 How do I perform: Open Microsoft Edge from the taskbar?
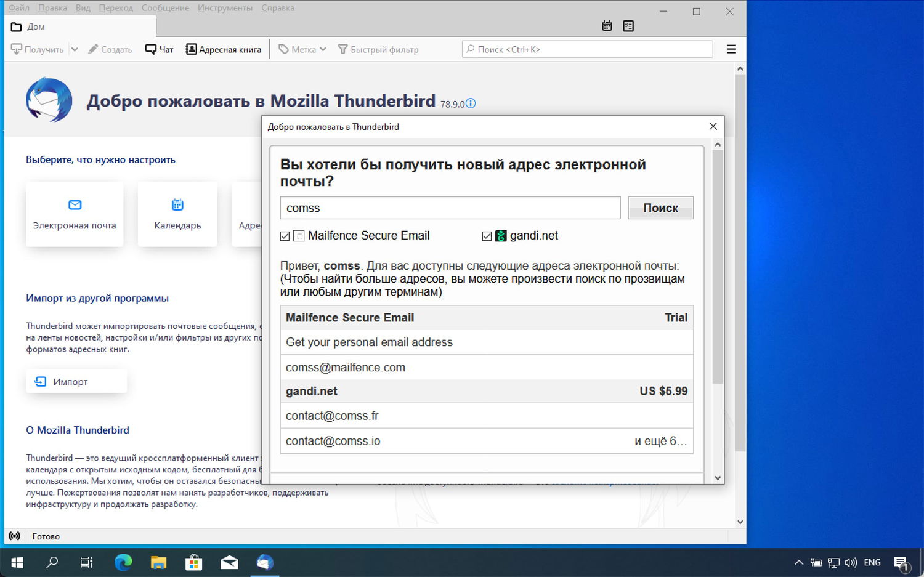123,562
